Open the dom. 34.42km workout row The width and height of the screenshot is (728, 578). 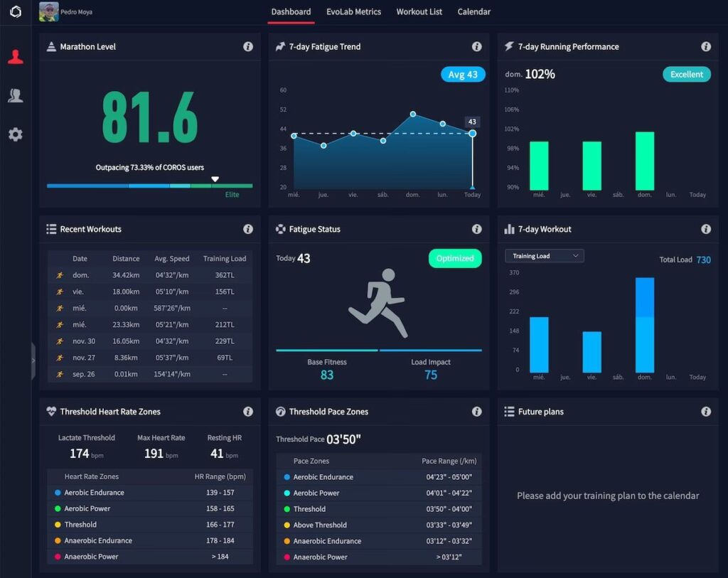coord(150,275)
